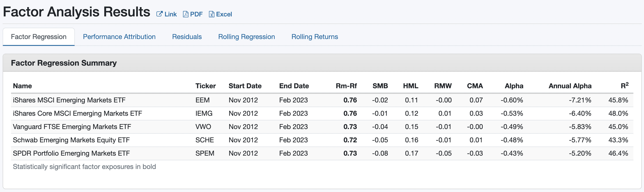Select iShares Core MSCI Emerging Markets ETF
Image resolution: width=644 pixels, height=192 pixels.
pos(77,113)
